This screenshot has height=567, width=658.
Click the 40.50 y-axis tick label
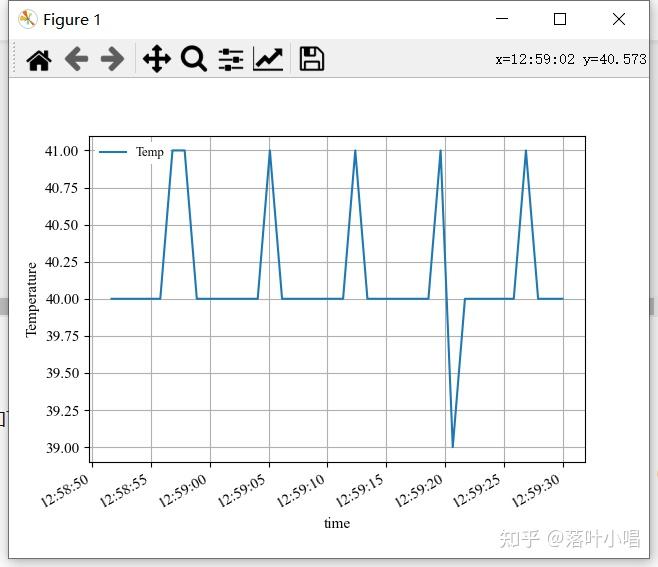pos(62,225)
